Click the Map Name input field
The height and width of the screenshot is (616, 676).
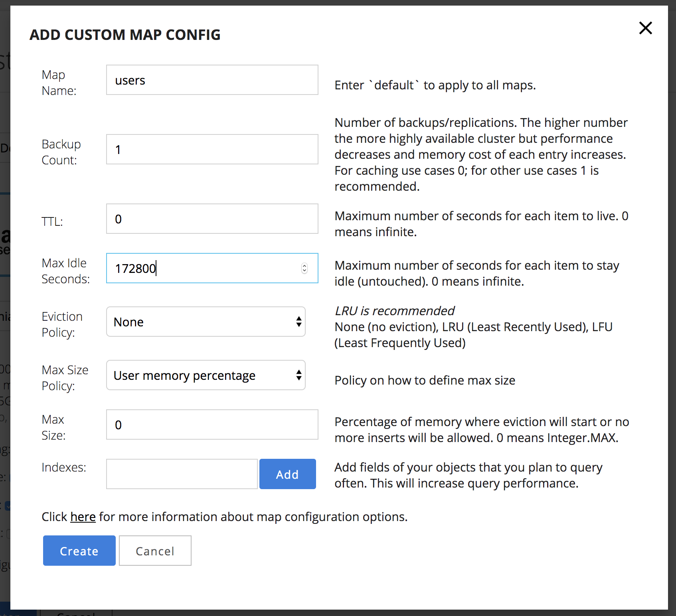tap(212, 80)
